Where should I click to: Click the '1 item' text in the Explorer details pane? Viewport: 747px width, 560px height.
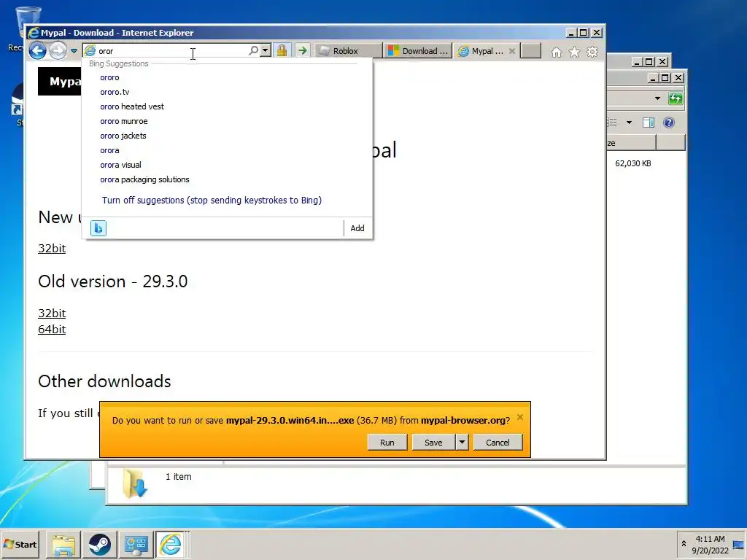(x=178, y=477)
